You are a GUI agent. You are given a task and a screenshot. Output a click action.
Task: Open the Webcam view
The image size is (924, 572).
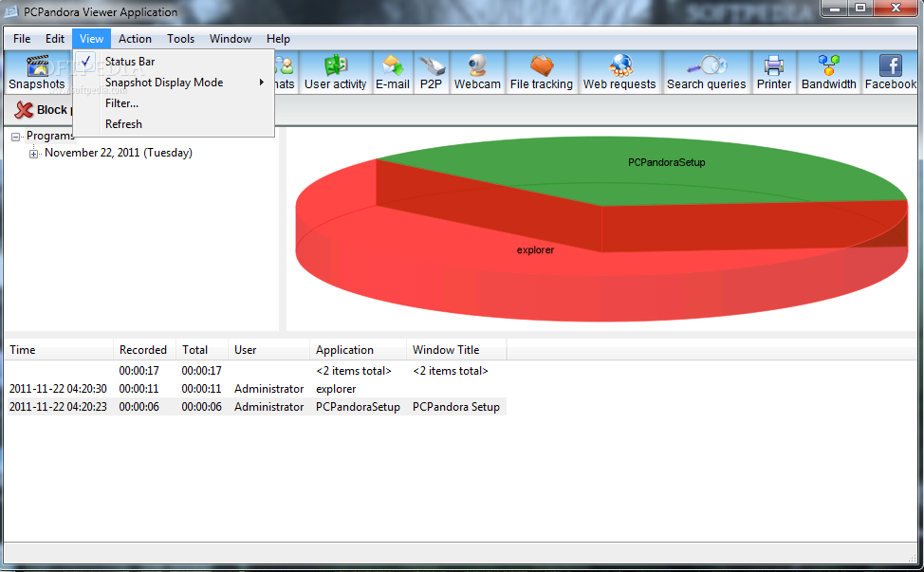click(477, 72)
